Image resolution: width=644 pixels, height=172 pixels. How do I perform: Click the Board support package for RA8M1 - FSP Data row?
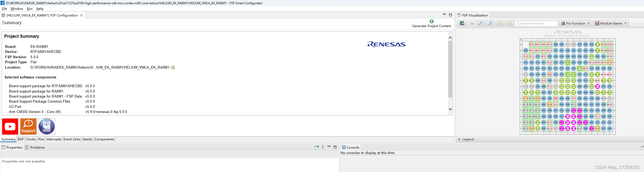click(x=52, y=96)
